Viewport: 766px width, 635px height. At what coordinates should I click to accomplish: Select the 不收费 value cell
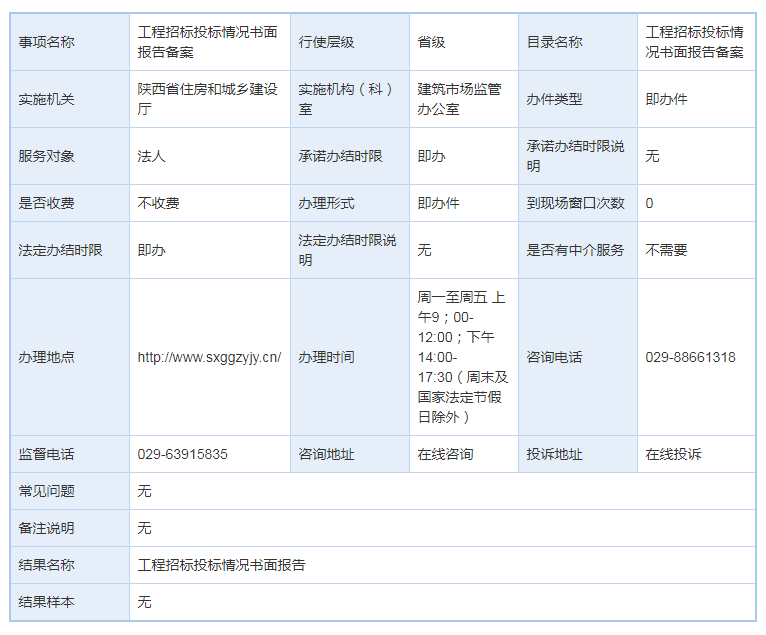158,203
